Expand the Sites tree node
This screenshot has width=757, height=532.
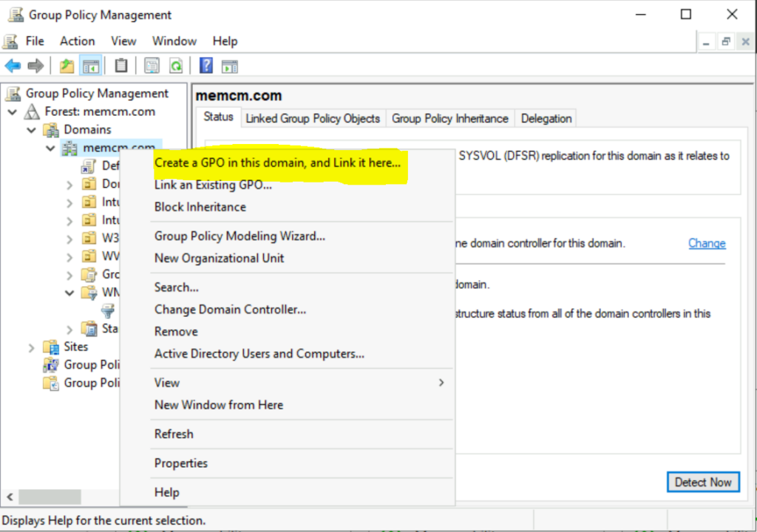click(31, 347)
